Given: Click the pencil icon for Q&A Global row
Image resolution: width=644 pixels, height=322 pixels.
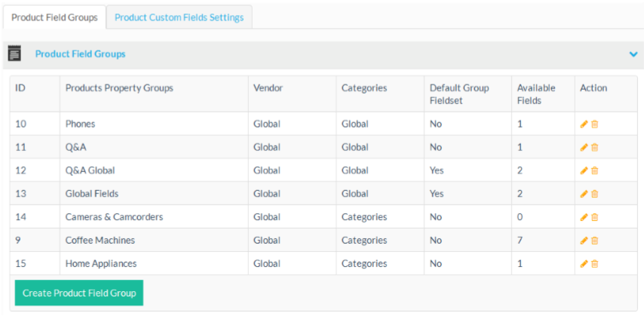Looking at the screenshot, I should click(584, 171).
